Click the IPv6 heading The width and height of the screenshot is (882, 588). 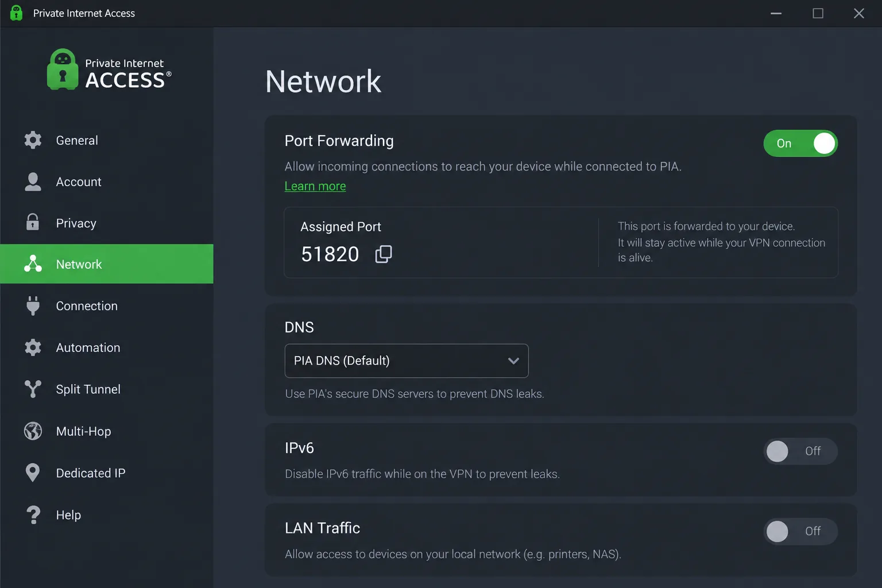pos(299,448)
